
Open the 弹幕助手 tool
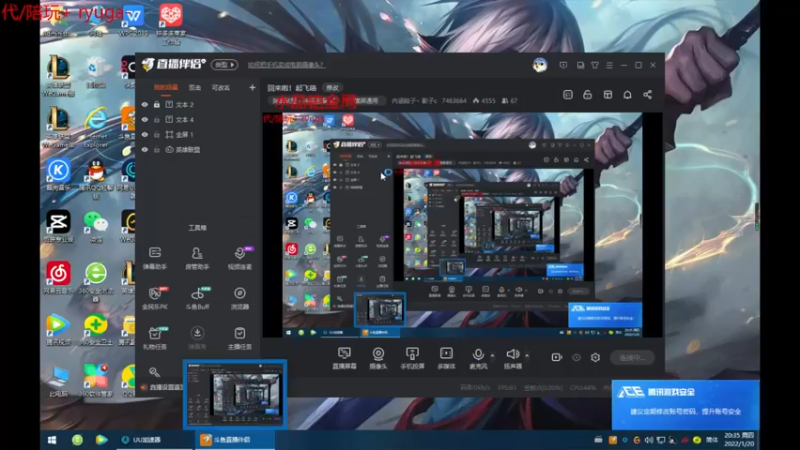point(155,258)
